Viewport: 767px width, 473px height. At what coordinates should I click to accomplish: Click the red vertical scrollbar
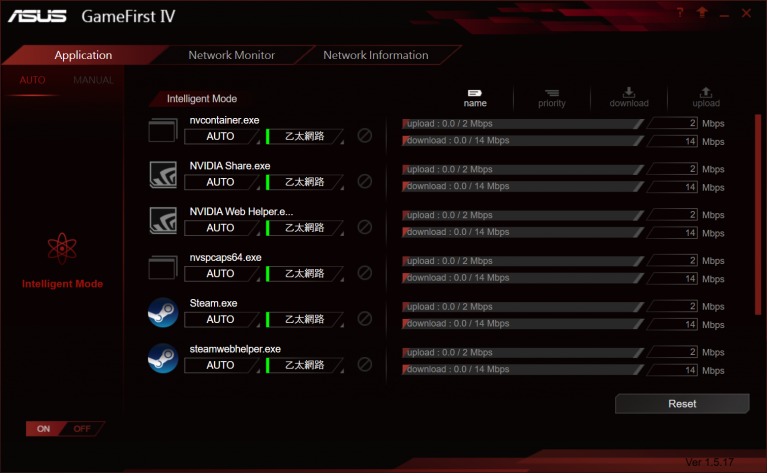click(x=758, y=214)
